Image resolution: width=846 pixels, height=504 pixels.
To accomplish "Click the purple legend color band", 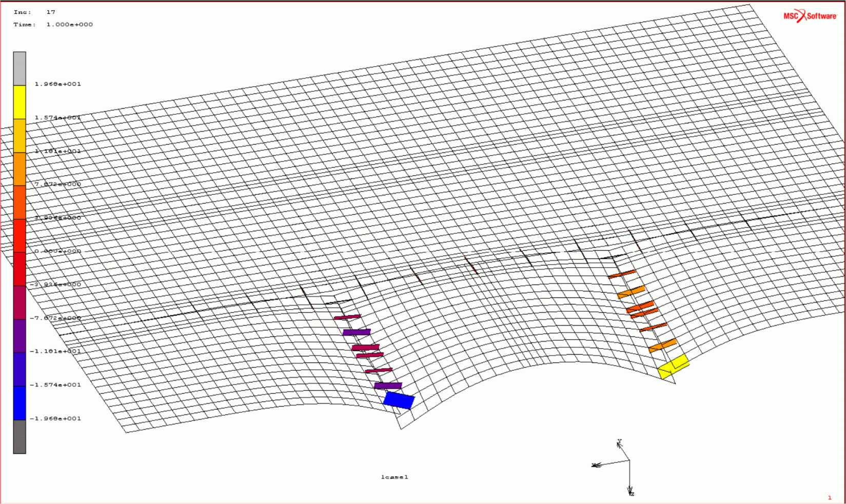I will tap(19, 336).
